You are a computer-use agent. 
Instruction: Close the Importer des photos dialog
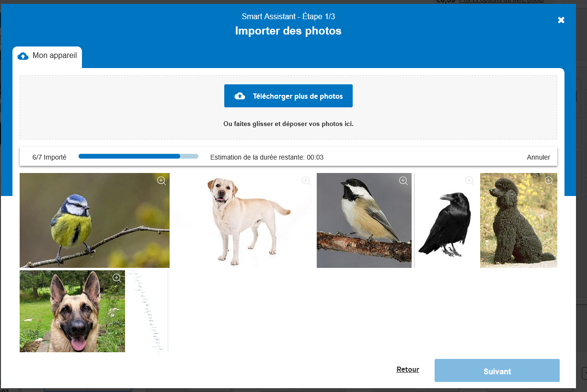pos(561,20)
